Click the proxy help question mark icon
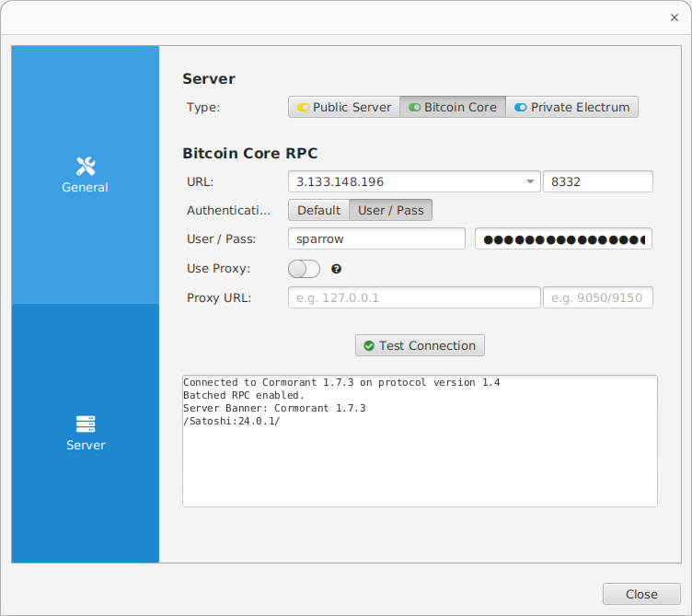Screen dimensions: 692x616 click(x=336, y=269)
